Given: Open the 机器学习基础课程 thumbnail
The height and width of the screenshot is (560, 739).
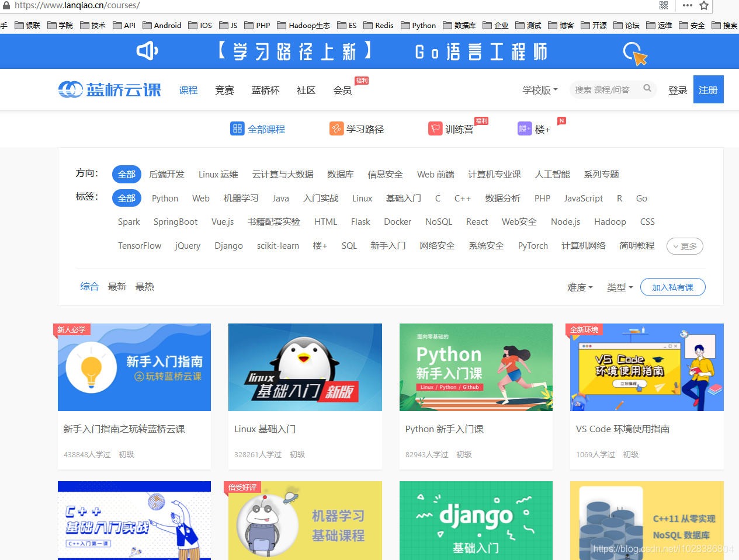Looking at the screenshot, I should click(x=305, y=520).
